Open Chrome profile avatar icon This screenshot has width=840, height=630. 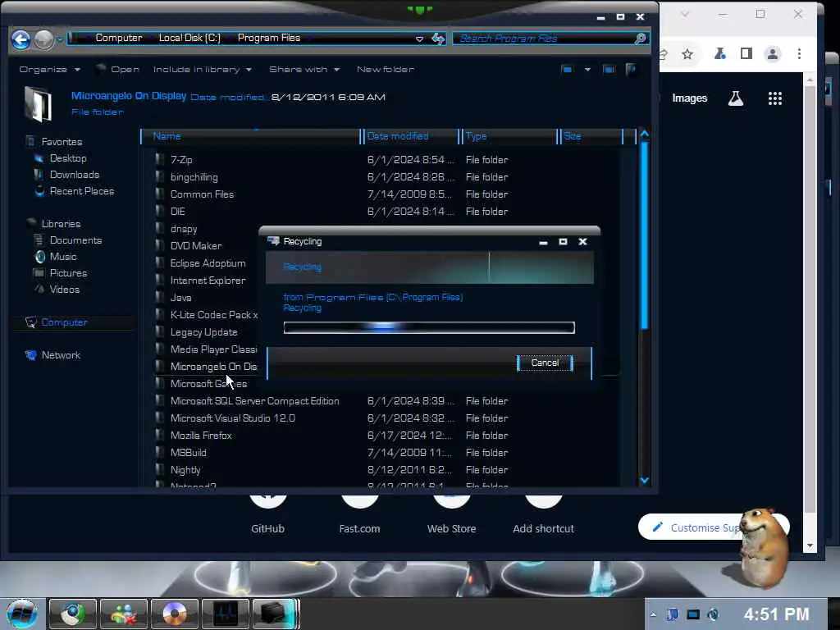pyautogui.click(x=773, y=53)
